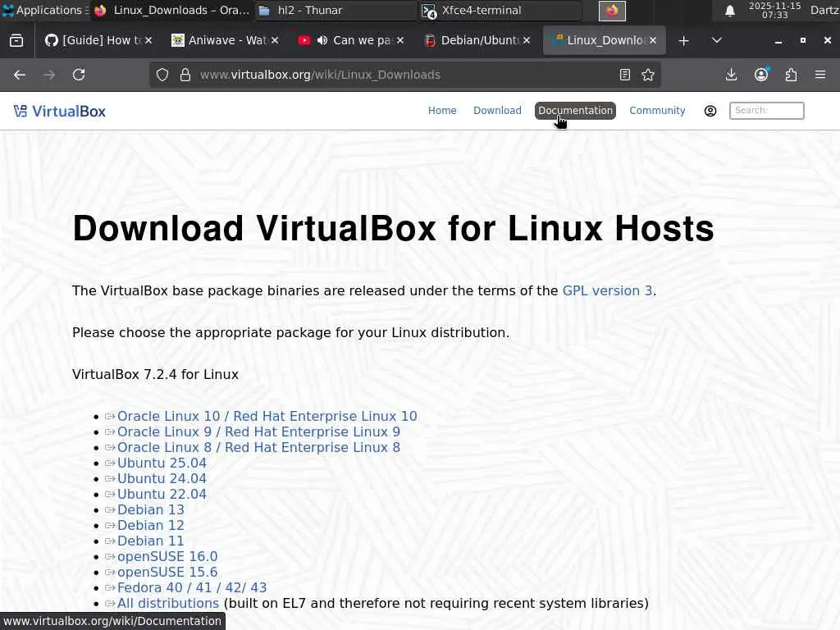Toggle reader view icon in address bar
This screenshot has width=840, height=630.
click(624, 75)
